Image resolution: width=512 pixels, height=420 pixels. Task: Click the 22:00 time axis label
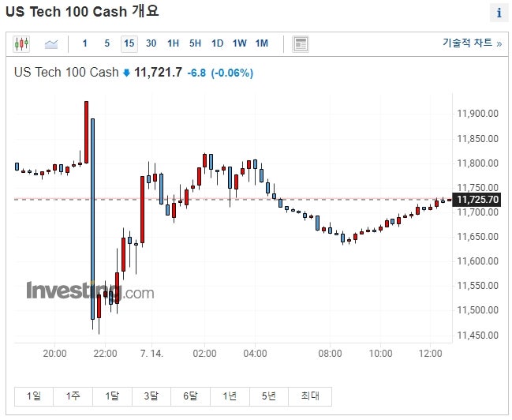(x=105, y=354)
